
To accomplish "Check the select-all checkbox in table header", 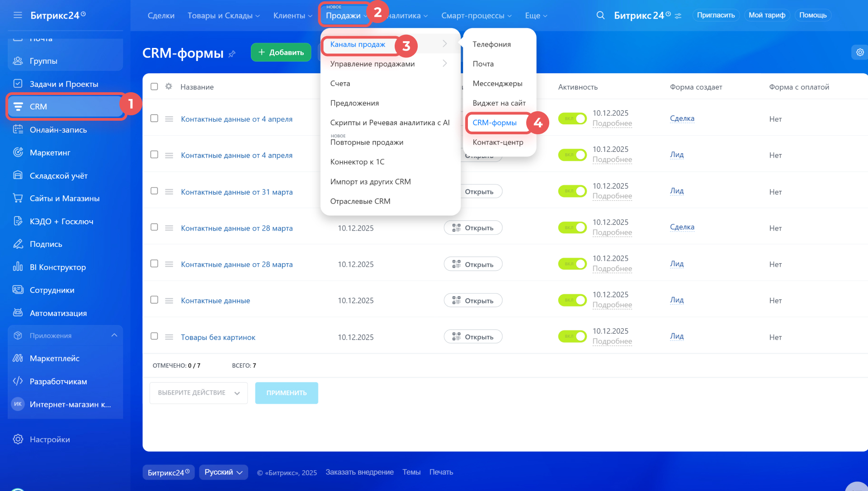I will coord(154,86).
